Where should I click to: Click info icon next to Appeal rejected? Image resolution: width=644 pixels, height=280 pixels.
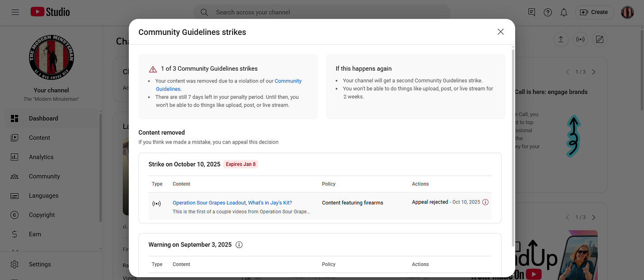click(x=485, y=202)
